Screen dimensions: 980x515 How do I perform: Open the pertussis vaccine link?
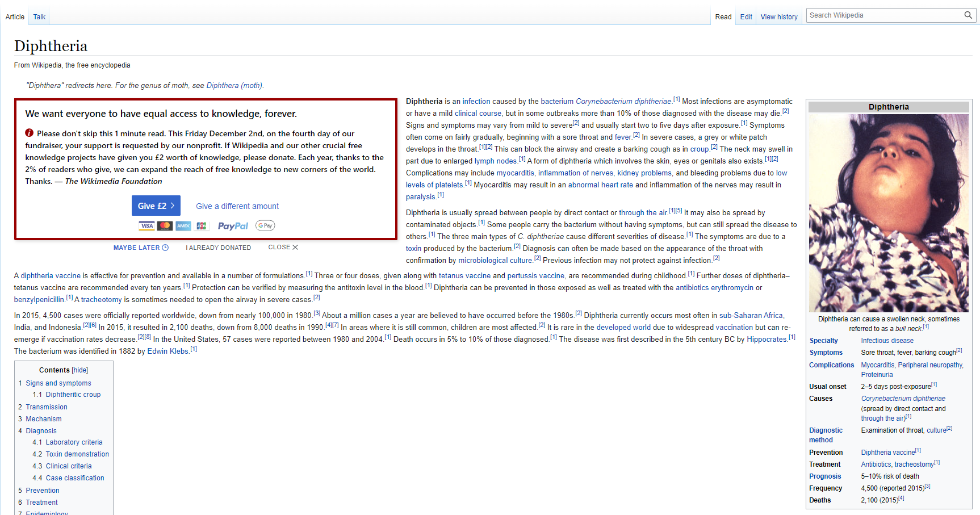(x=536, y=276)
